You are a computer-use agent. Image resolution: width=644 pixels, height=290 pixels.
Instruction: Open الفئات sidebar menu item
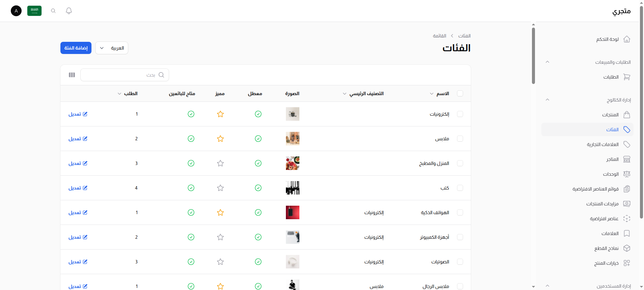click(x=587, y=129)
